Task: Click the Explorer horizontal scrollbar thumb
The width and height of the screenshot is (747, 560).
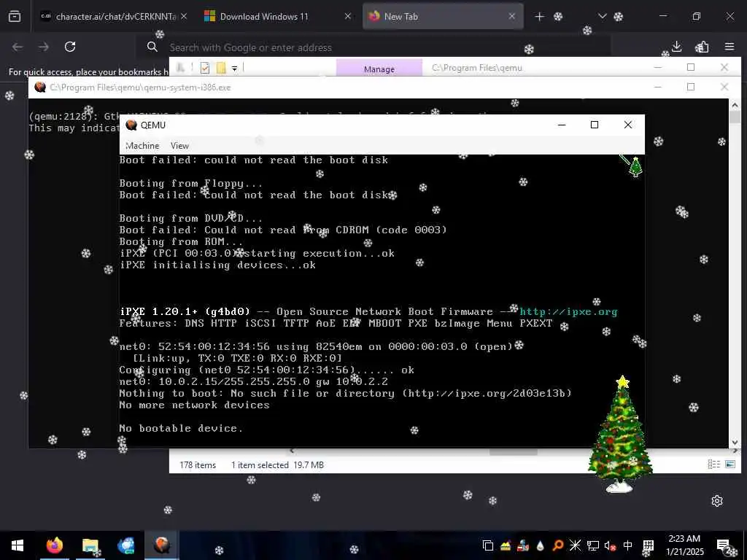Action: tap(514, 451)
